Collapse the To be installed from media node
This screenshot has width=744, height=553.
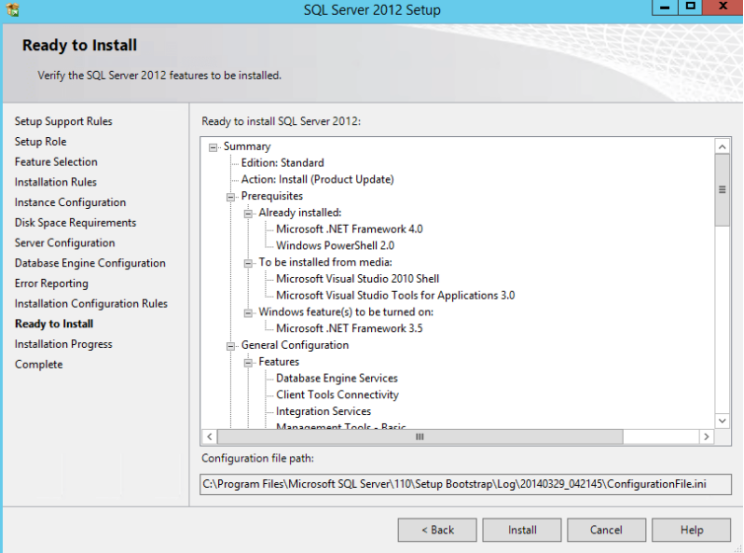click(248, 263)
